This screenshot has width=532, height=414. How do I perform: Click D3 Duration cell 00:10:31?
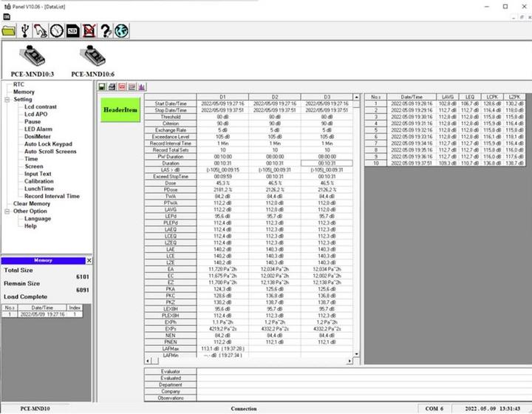point(327,163)
